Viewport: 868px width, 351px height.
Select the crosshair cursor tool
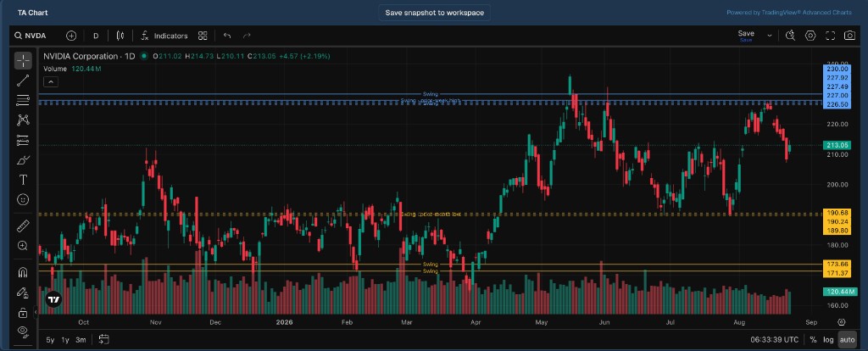tap(23, 60)
